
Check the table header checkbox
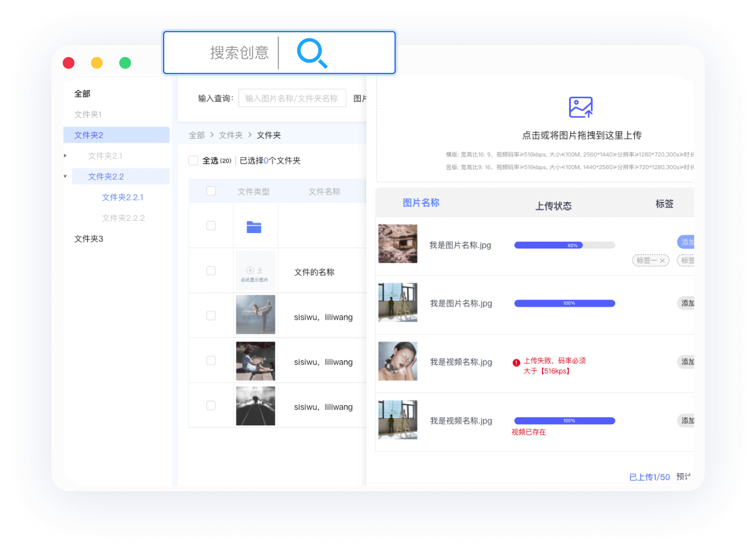click(211, 191)
